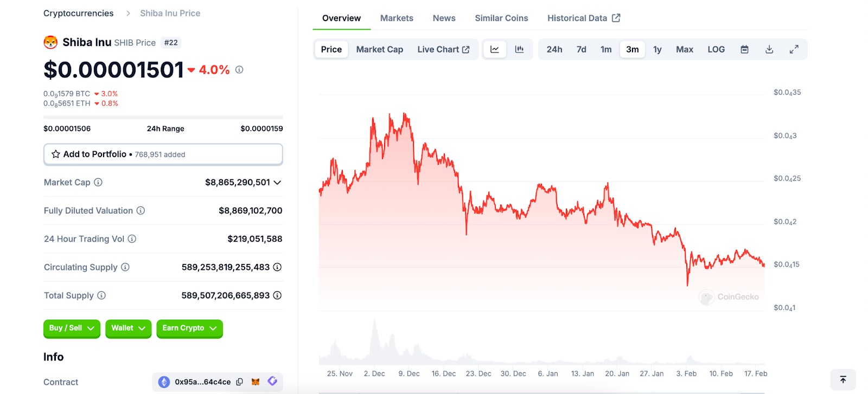Click the 0.0₉1579 BTC price

67,94
